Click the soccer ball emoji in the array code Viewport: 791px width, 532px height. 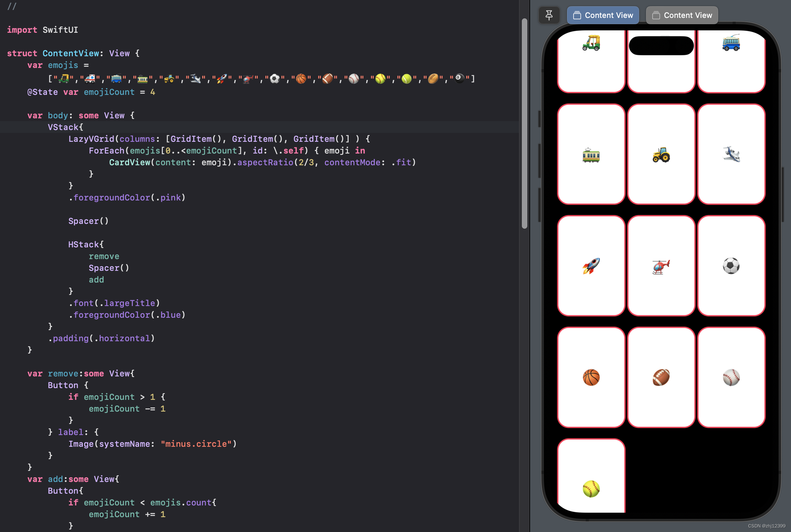click(x=275, y=79)
